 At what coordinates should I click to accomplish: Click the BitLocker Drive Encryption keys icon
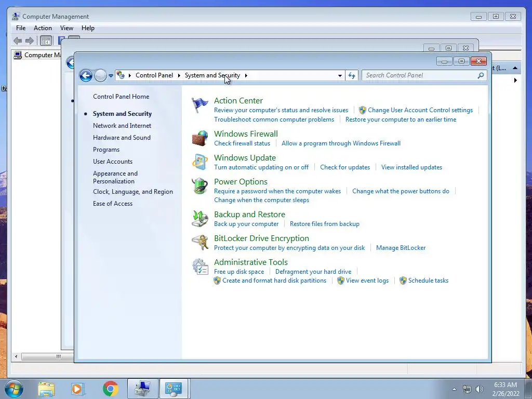[x=200, y=243]
